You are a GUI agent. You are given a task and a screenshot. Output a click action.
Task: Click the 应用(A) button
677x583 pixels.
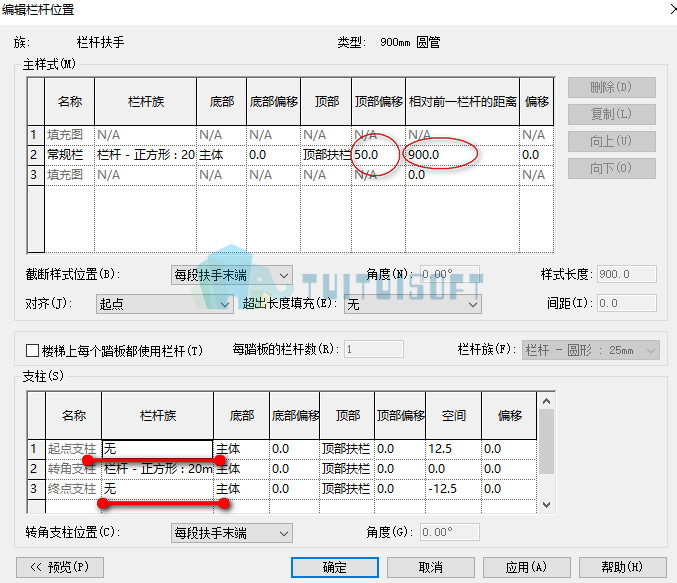[526, 567]
